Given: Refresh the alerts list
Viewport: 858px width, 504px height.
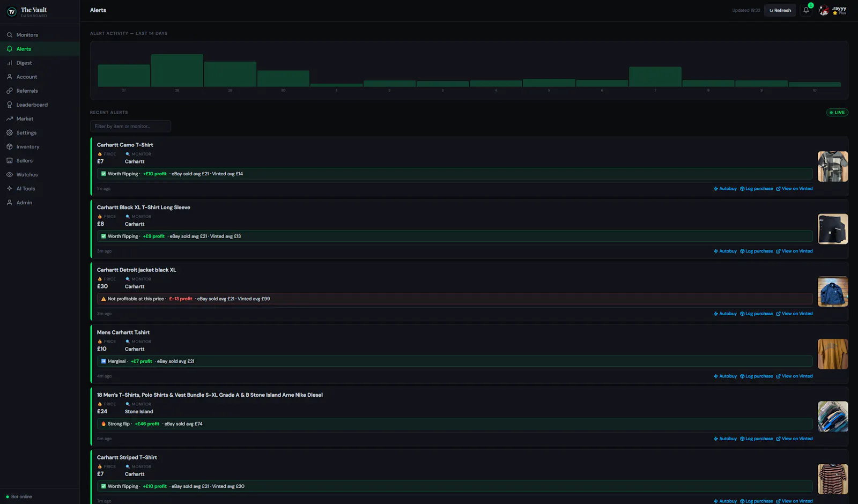Looking at the screenshot, I should [780, 10].
